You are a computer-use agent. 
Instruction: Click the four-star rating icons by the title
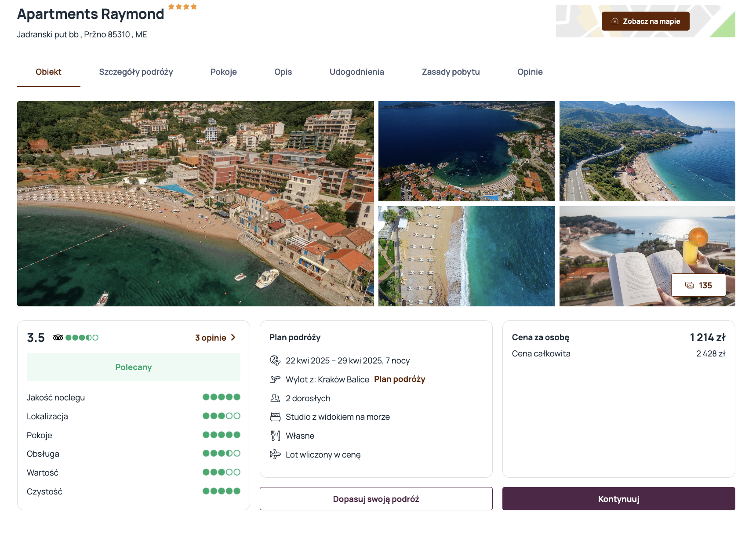[182, 7]
